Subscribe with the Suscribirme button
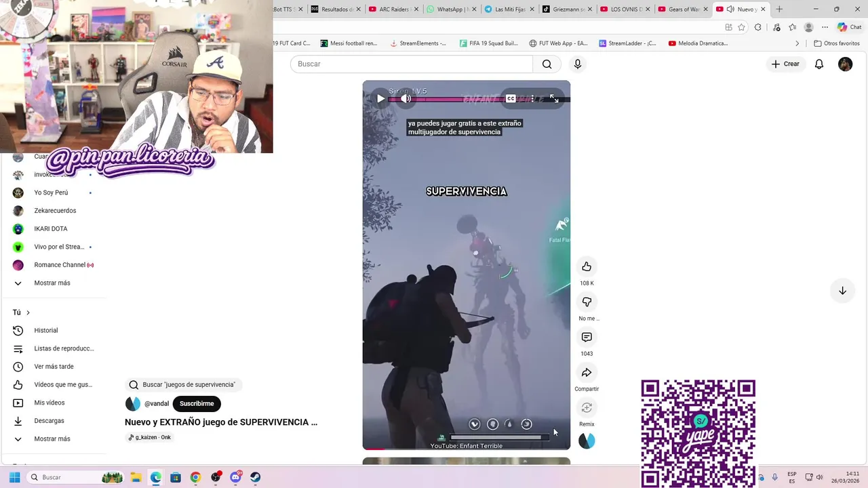The image size is (868, 488). 197,403
